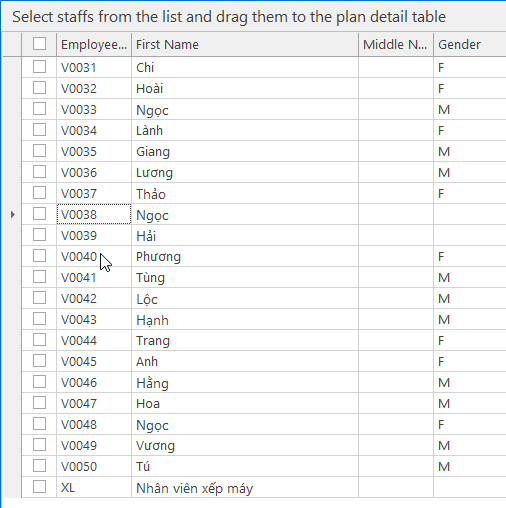Tick the XL Nhân viên xếp máy checkbox

click(x=39, y=487)
